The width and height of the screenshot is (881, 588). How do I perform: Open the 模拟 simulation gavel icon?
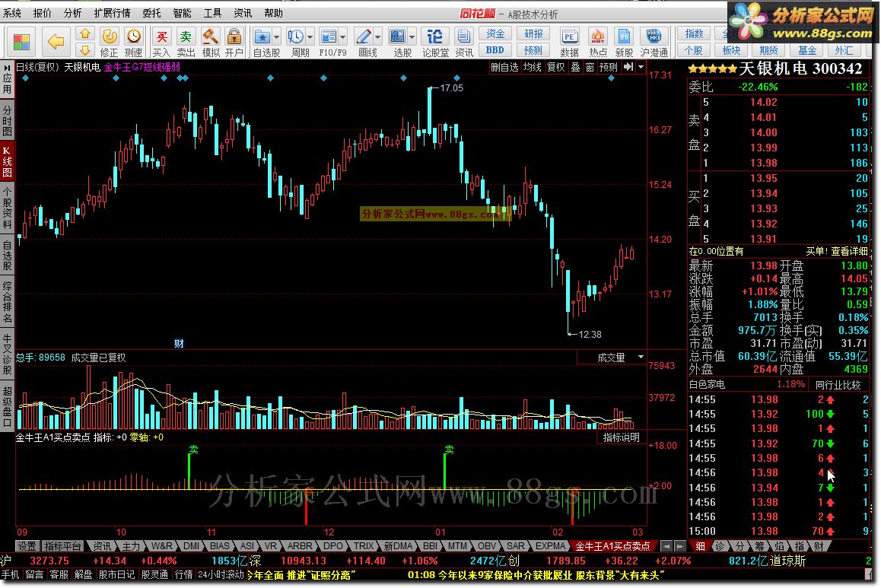tap(210, 42)
